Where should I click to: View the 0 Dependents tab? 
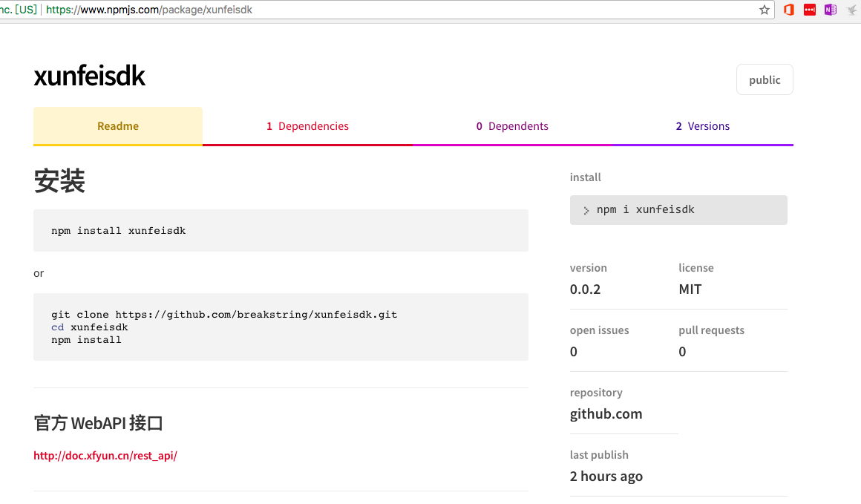tap(512, 126)
